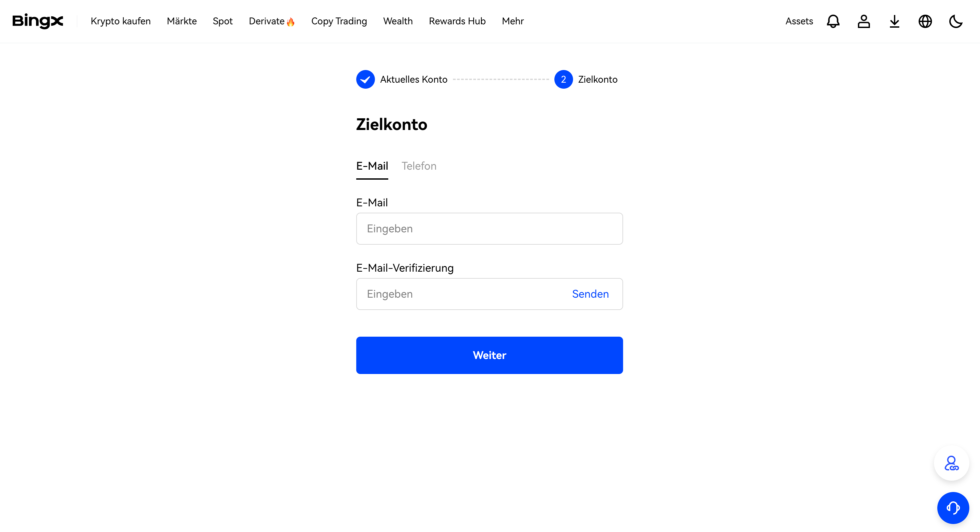This screenshot has height=532, width=980.
Task: Click Senden to send verification code
Action: 591,294
